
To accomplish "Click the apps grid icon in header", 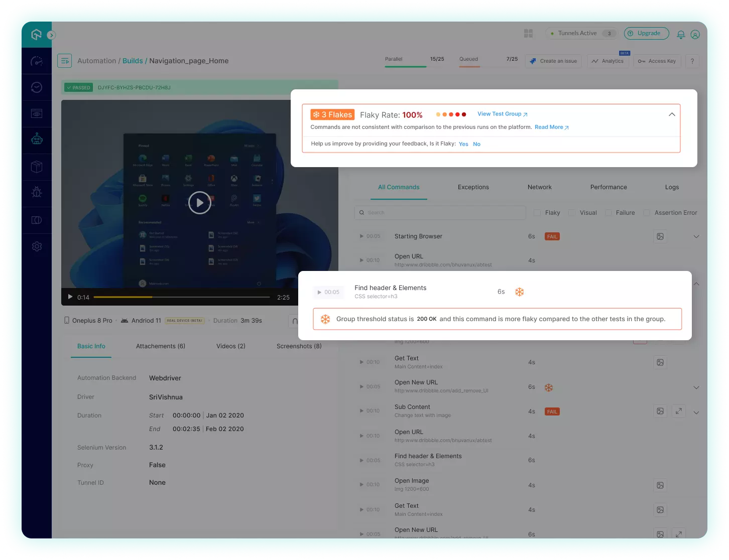I will pyautogui.click(x=528, y=34).
